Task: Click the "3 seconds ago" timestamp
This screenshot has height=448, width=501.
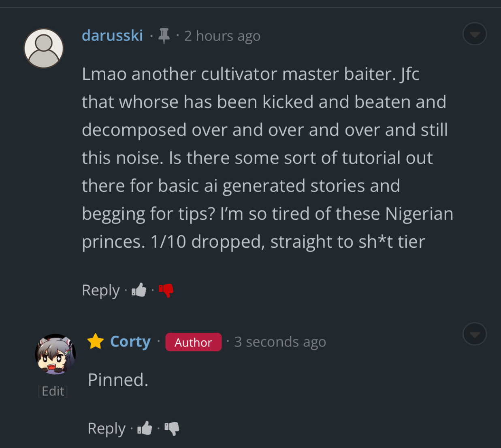Action: (x=280, y=342)
